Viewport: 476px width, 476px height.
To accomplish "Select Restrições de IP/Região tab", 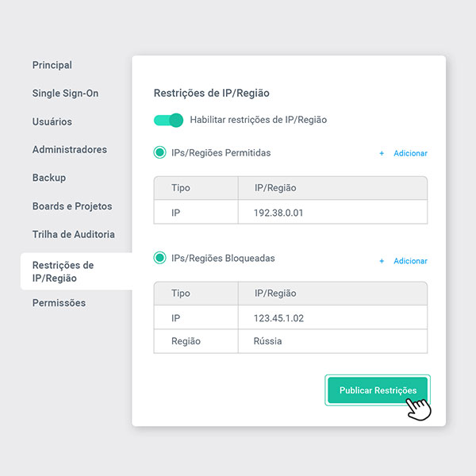I will pyautogui.click(x=63, y=271).
